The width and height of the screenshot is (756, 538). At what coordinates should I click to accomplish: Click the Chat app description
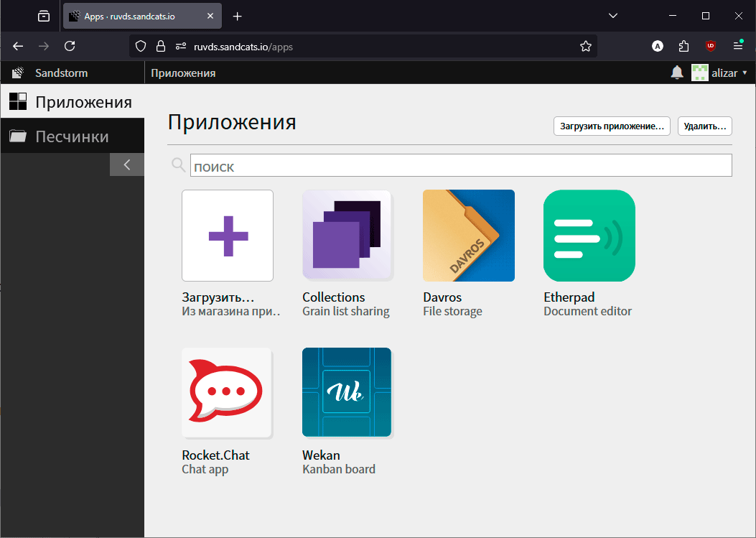205,469
